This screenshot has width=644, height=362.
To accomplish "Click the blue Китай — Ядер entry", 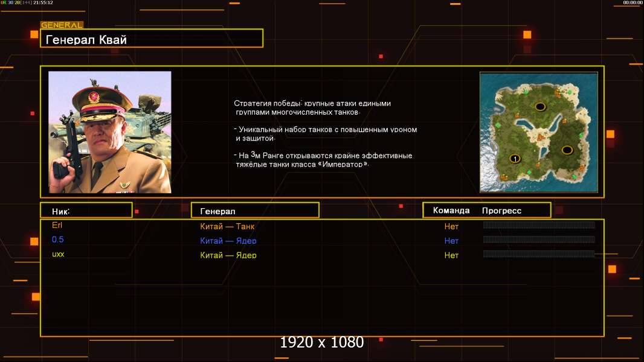I will coord(228,241).
